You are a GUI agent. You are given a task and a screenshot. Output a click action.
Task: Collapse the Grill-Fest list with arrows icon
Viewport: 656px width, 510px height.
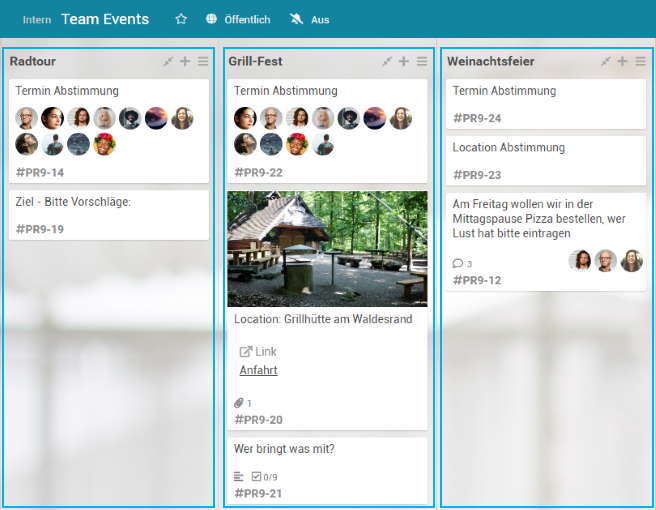387,62
